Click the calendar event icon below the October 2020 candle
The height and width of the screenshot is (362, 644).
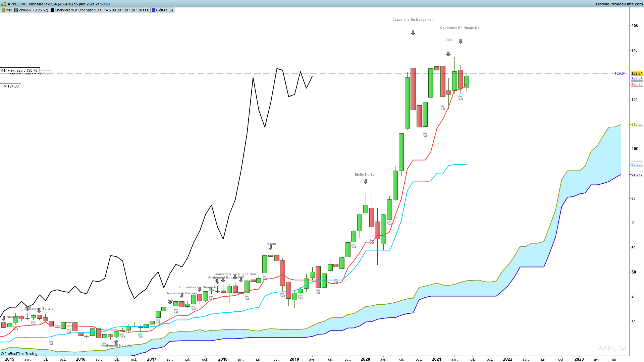(425, 135)
